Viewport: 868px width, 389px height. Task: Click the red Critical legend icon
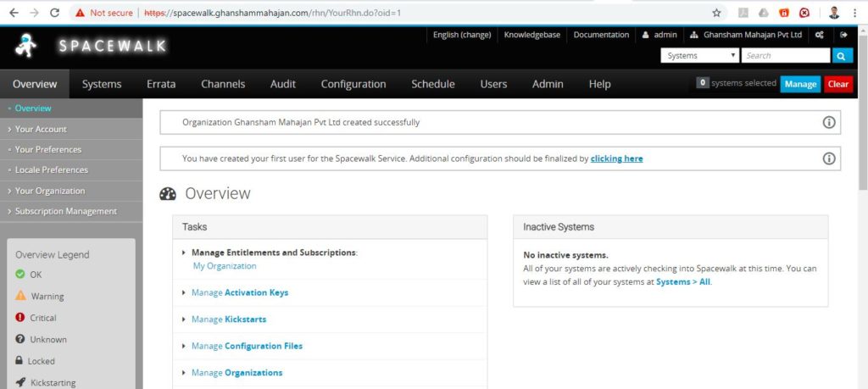coord(20,318)
